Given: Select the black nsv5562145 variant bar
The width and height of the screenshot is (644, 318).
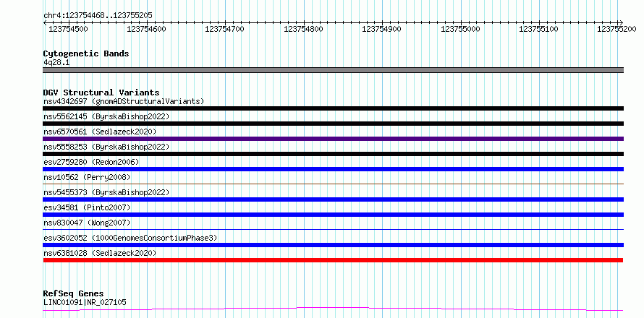Looking at the screenshot, I should pos(333,124).
